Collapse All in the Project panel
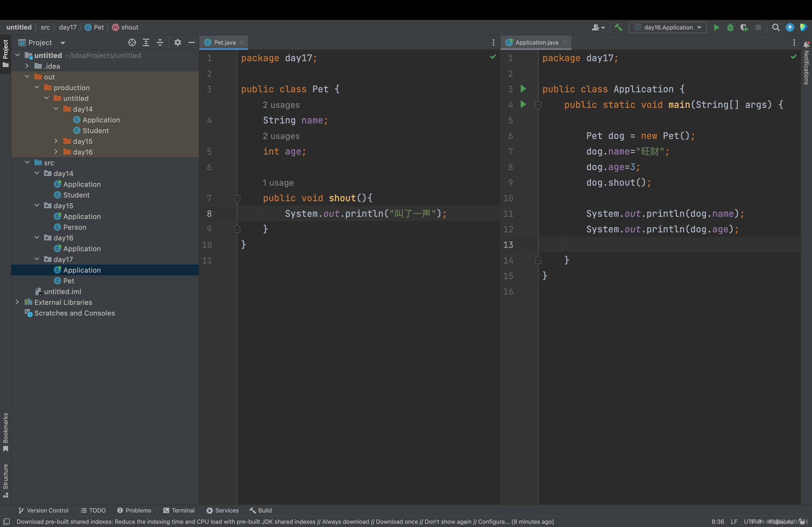 click(160, 42)
